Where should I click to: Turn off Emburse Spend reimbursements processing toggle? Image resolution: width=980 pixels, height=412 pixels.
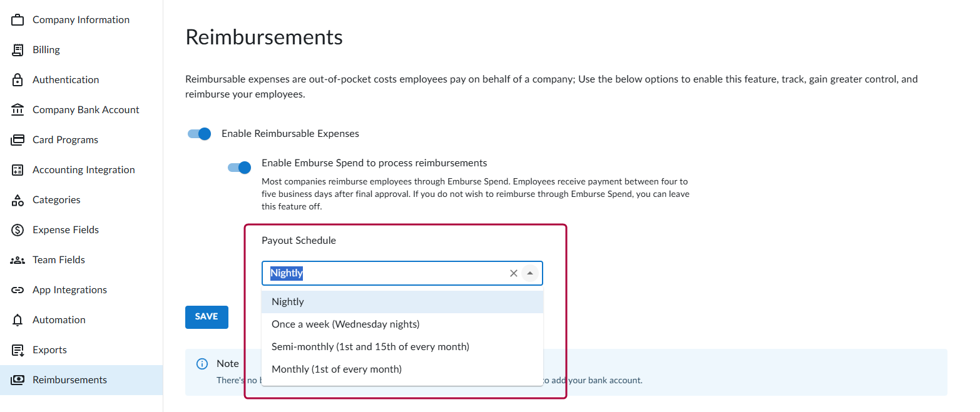pos(240,168)
